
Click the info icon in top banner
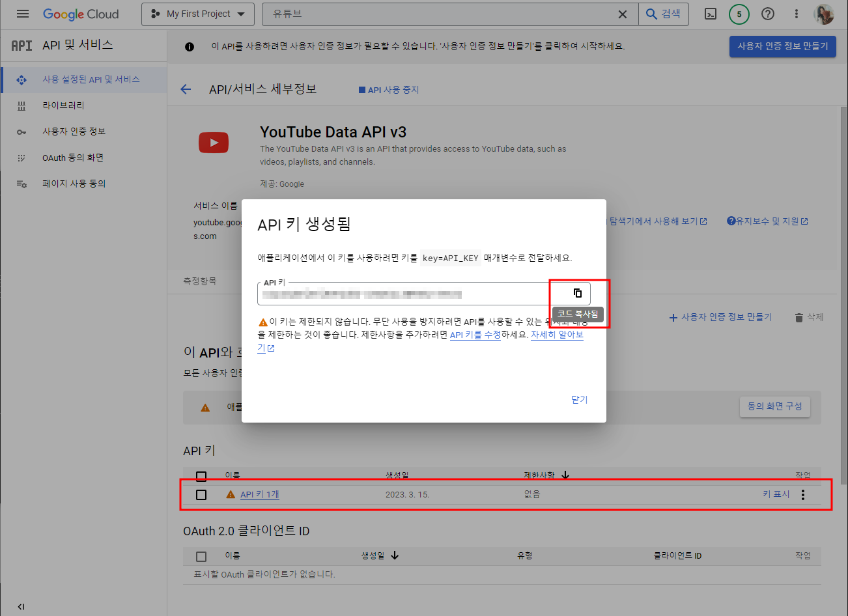click(x=190, y=47)
